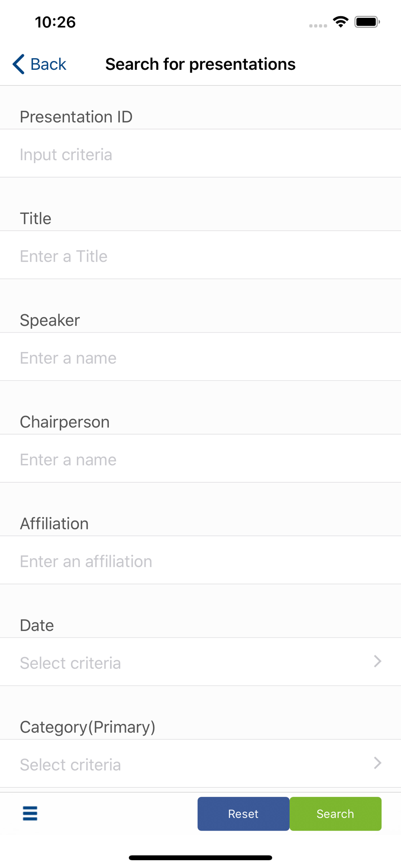Click the Enter a Title field

tap(200, 256)
